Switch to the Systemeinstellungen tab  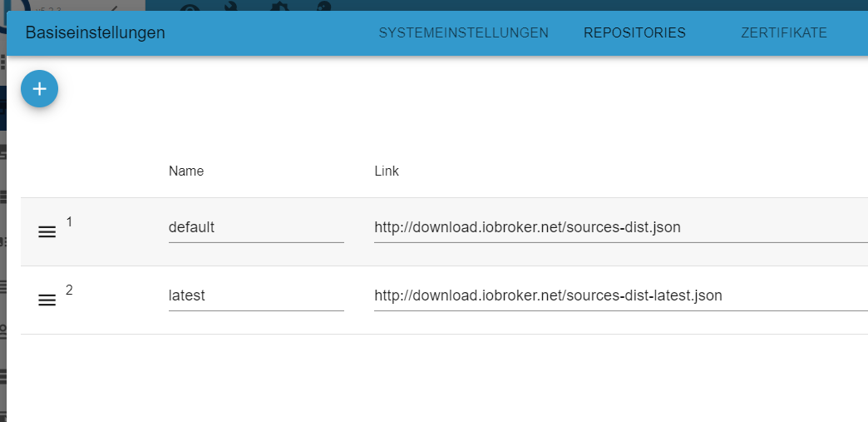[x=463, y=33]
